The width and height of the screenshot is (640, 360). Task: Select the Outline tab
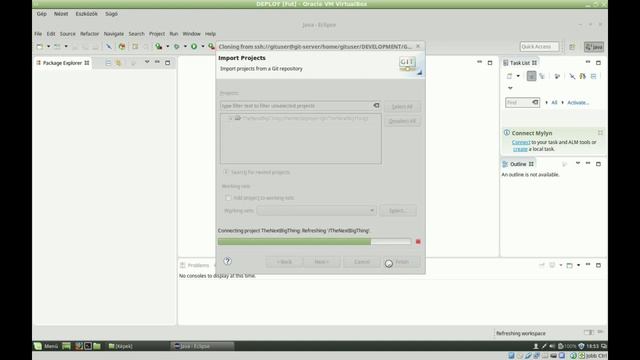[x=518, y=164]
